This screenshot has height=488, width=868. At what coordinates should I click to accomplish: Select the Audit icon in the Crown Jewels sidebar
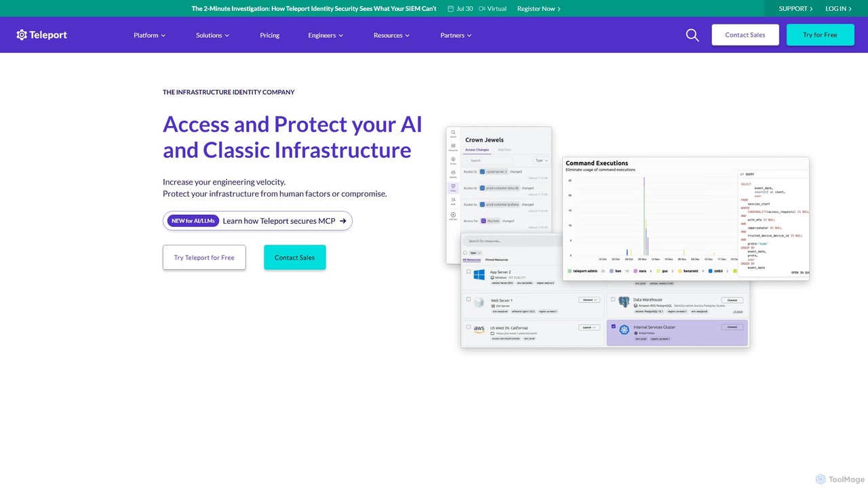453,199
